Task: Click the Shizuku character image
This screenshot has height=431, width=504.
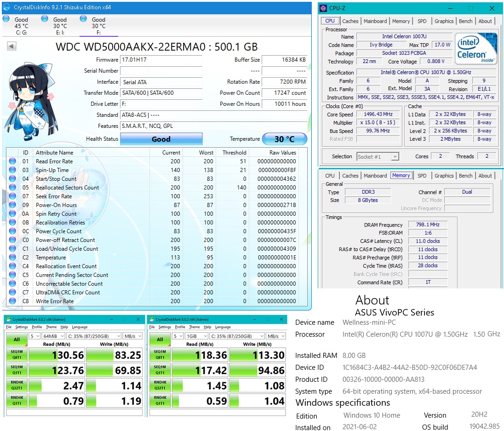Action: tap(31, 102)
